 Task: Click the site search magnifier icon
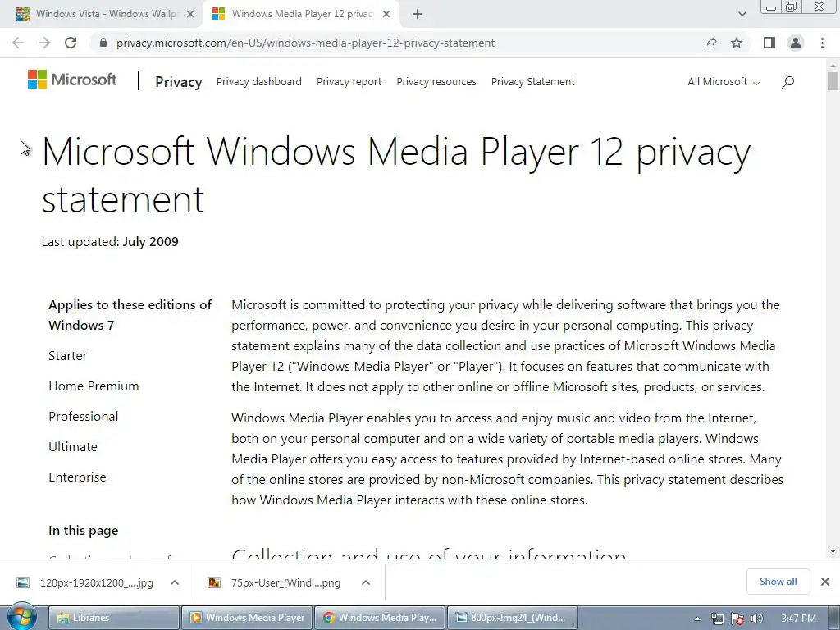787,82
